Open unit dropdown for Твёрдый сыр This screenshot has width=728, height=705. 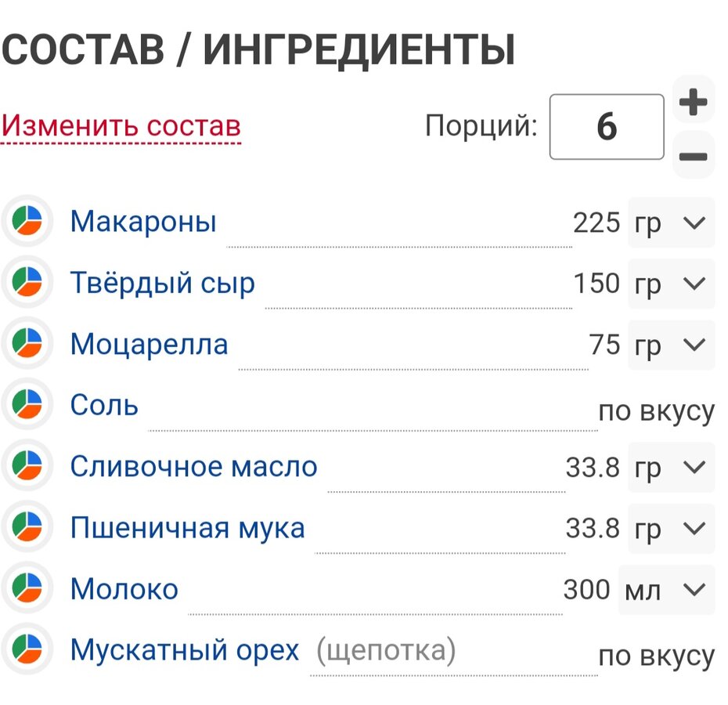tap(672, 284)
